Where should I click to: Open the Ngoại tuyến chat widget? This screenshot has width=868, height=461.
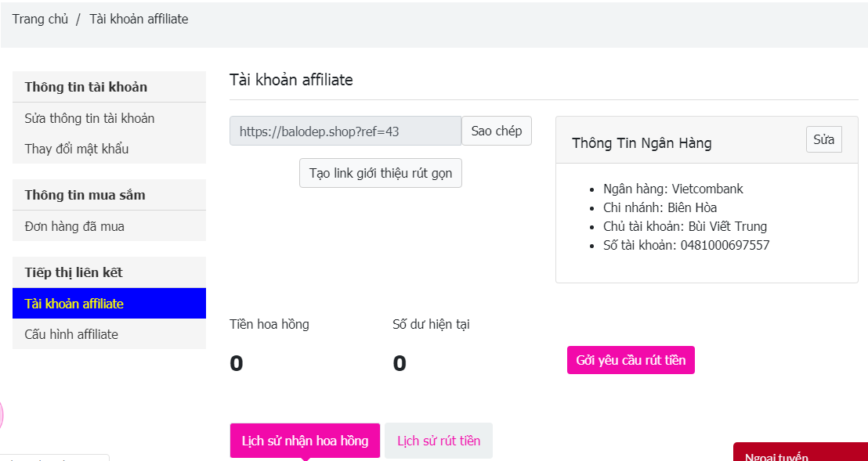[x=800, y=453]
